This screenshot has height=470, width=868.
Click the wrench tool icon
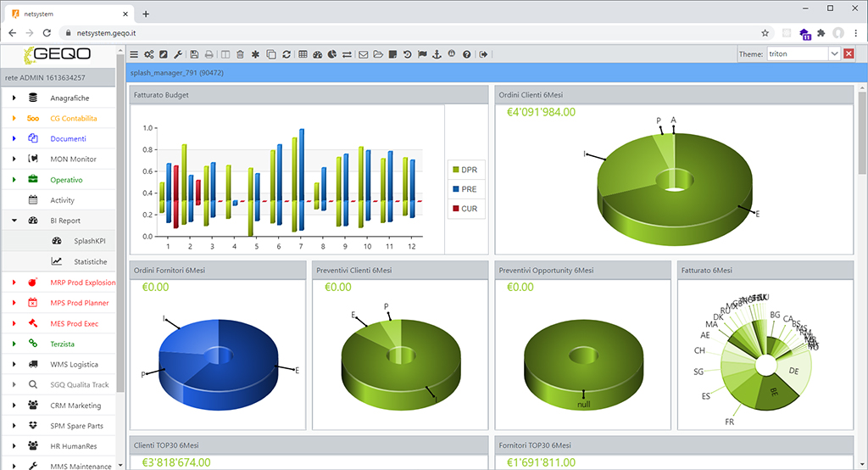point(178,54)
